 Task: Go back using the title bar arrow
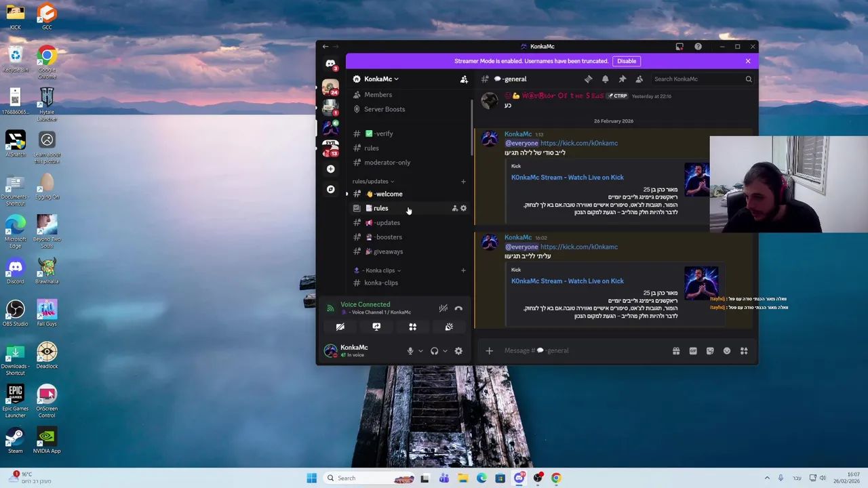click(x=325, y=47)
